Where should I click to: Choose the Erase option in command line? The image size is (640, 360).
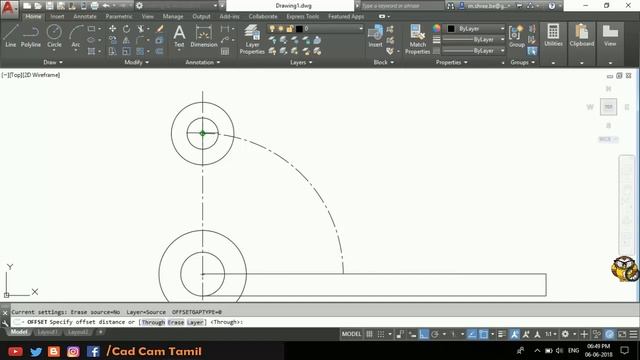(176, 322)
